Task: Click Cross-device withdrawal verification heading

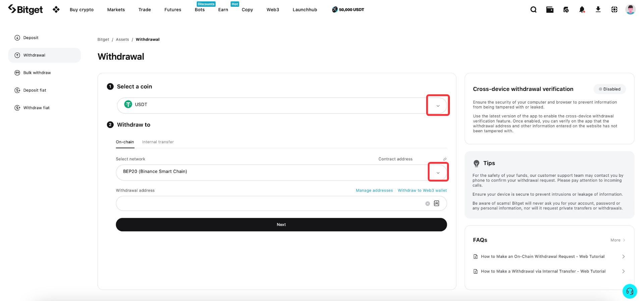Action: (523, 89)
